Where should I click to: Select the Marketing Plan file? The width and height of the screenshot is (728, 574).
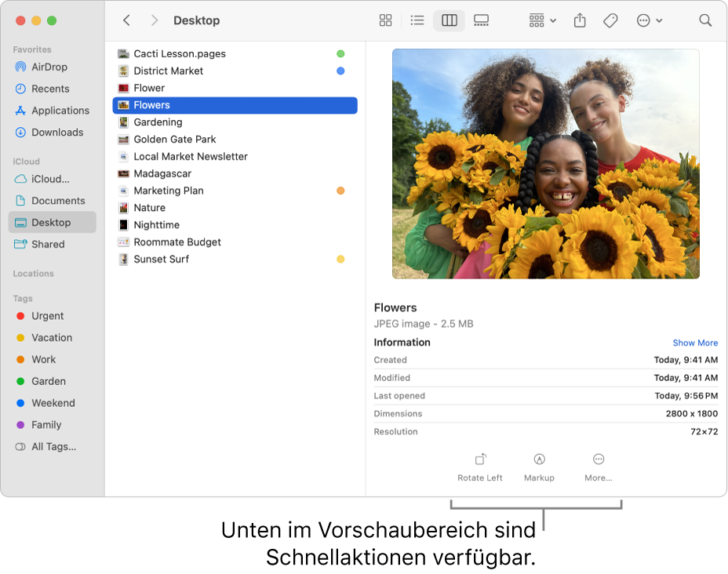[235, 191]
